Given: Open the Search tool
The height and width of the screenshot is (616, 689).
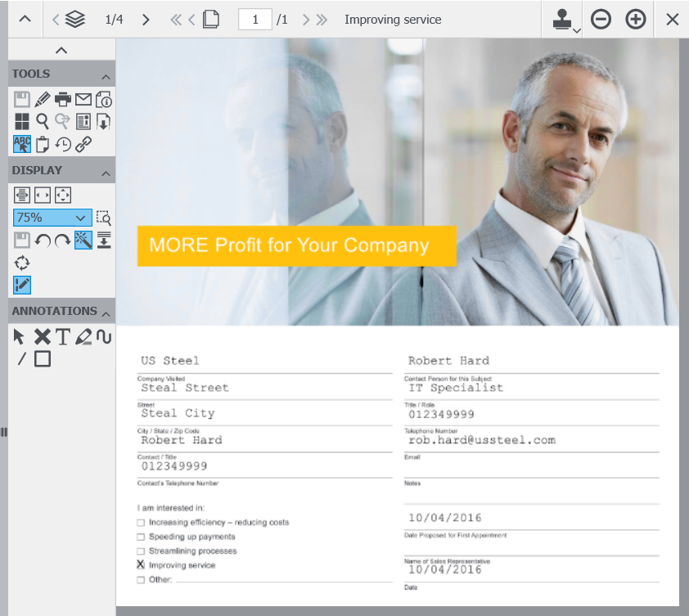Looking at the screenshot, I should (x=43, y=121).
